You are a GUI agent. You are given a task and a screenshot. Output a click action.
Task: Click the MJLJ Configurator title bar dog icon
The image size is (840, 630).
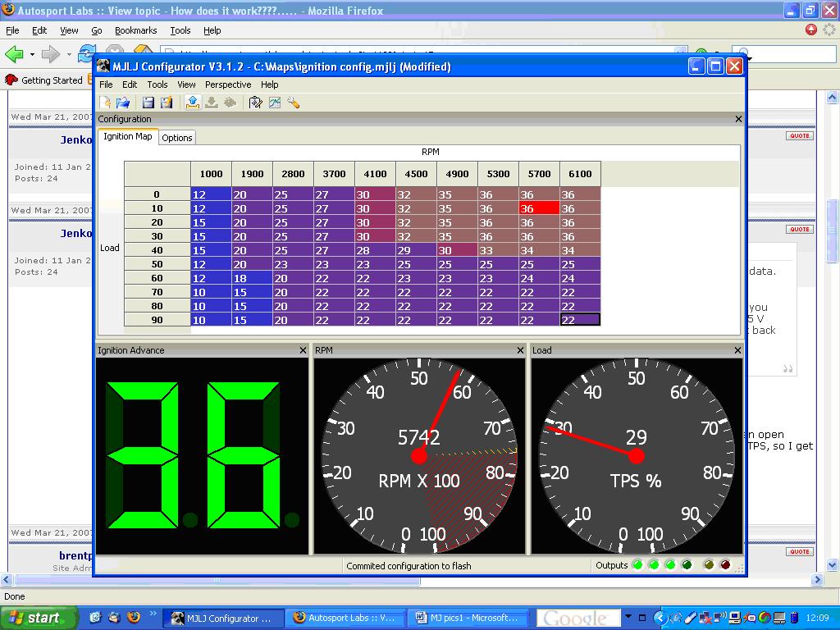(103, 66)
